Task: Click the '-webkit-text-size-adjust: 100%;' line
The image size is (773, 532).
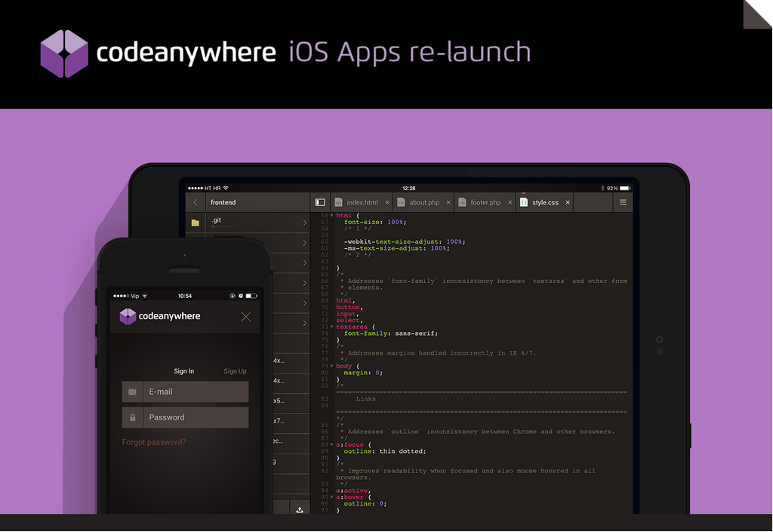Action: [x=405, y=242]
